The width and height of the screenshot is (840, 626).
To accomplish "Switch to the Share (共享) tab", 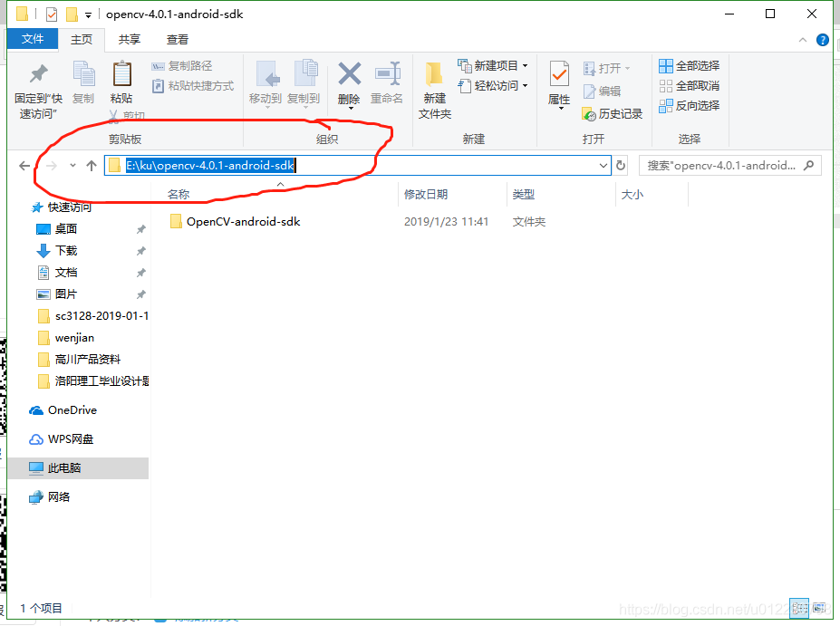I will point(129,40).
